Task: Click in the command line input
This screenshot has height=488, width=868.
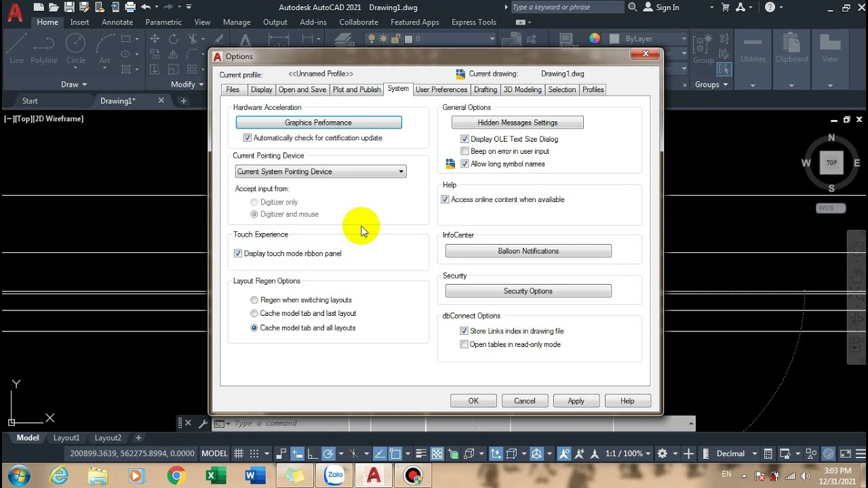Action: [454, 424]
